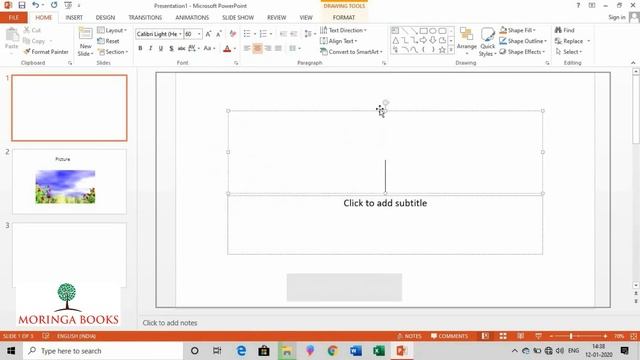Open the Quick Styles gallery
Screen dimensions: 640x360
point(487,42)
